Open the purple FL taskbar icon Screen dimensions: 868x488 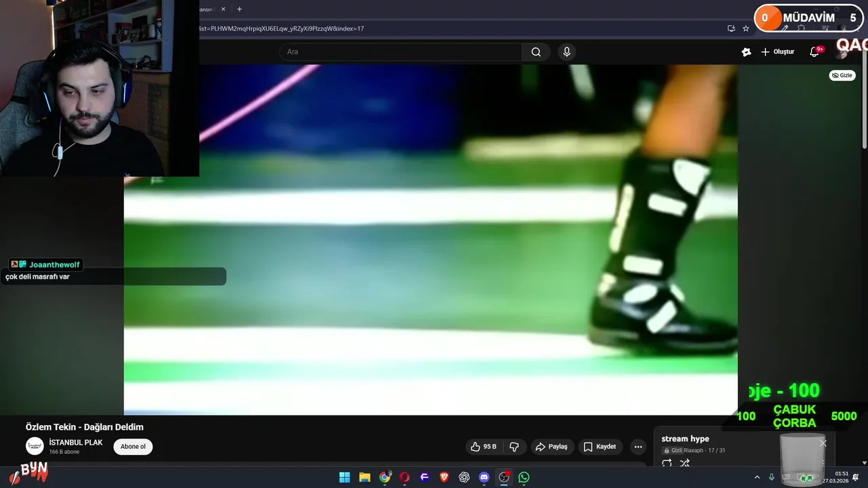click(425, 477)
